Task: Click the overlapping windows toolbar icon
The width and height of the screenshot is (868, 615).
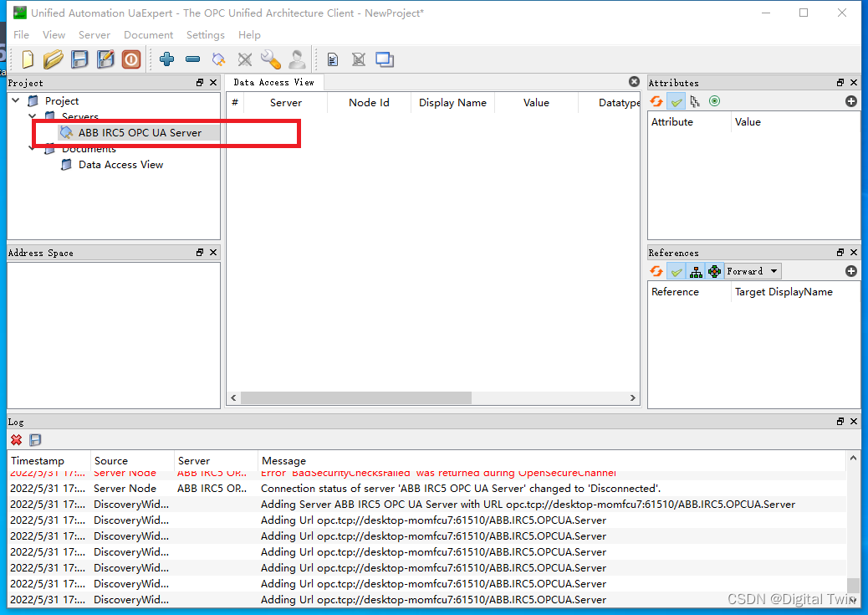Action: point(384,59)
